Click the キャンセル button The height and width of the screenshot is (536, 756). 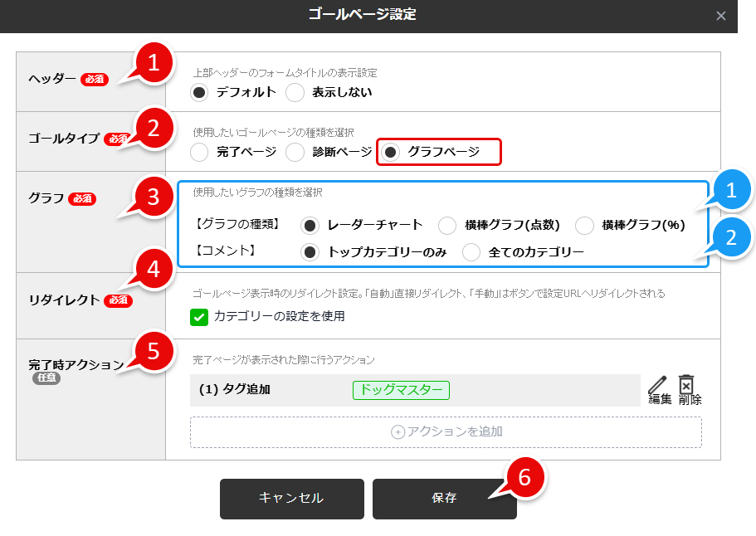pyautogui.click(x=292, y=499)
